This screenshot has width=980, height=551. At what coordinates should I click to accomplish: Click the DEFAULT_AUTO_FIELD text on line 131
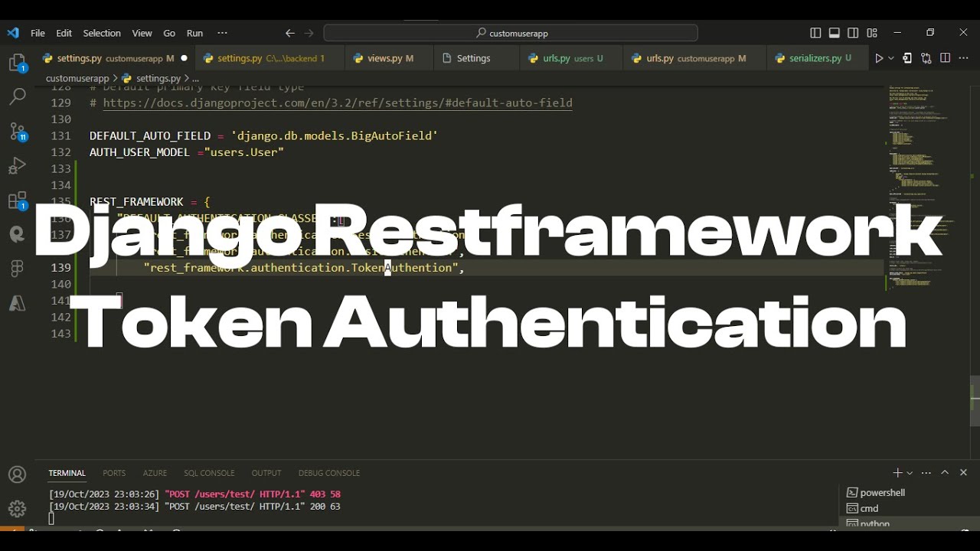150,135
